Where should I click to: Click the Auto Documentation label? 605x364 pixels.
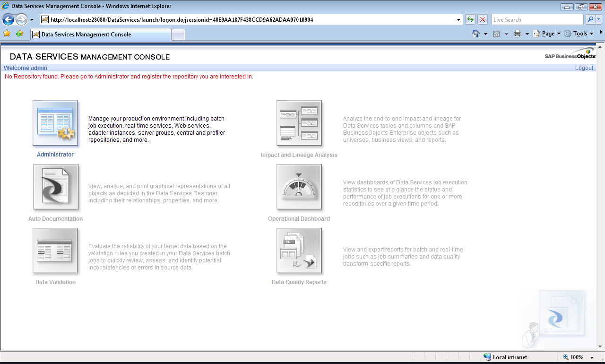[x=55, y=218]
